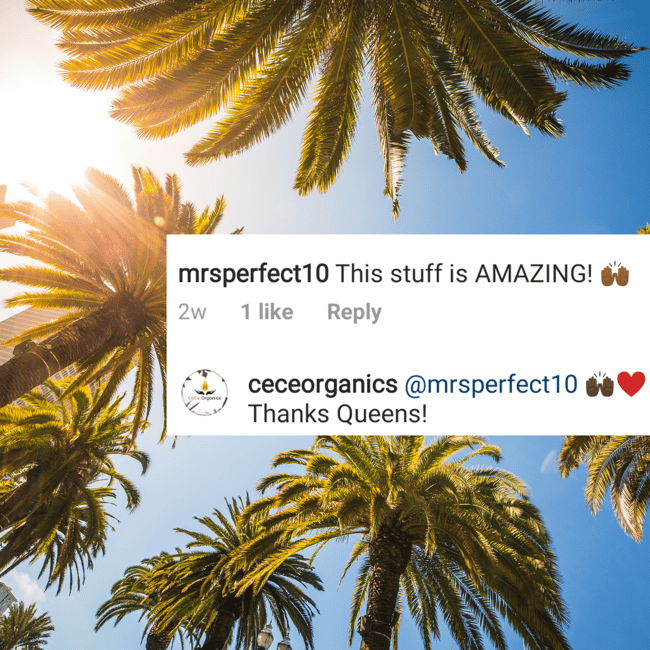Viewport: 650px width, 650px height.
Task: Click the 2w comment timestamp
Action: click(192, 312)
